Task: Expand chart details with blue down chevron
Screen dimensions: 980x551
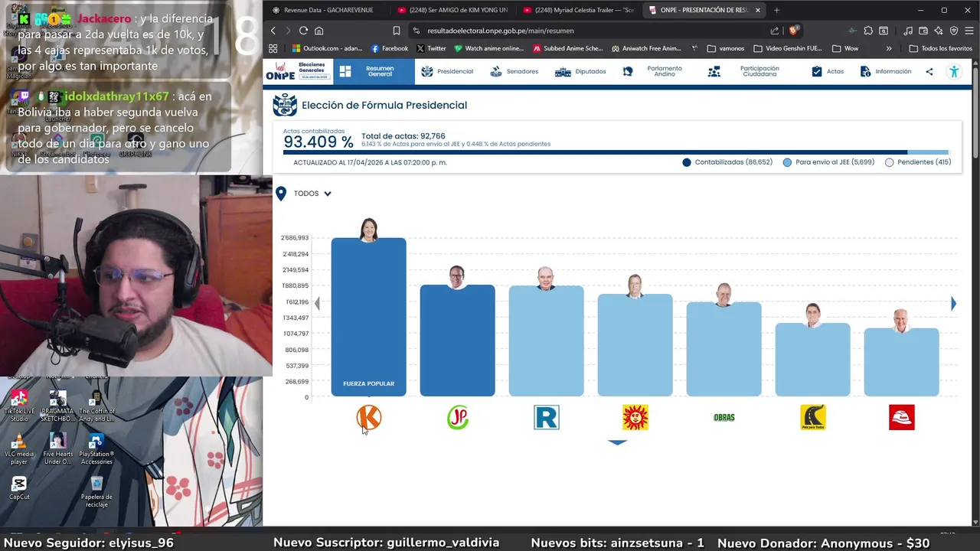Action: click(617, 442)
